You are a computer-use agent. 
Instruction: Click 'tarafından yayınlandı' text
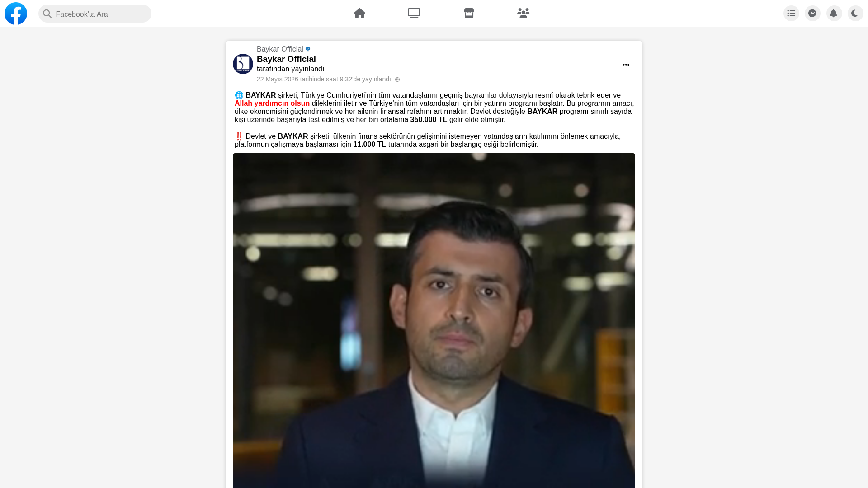click(290, 69)
